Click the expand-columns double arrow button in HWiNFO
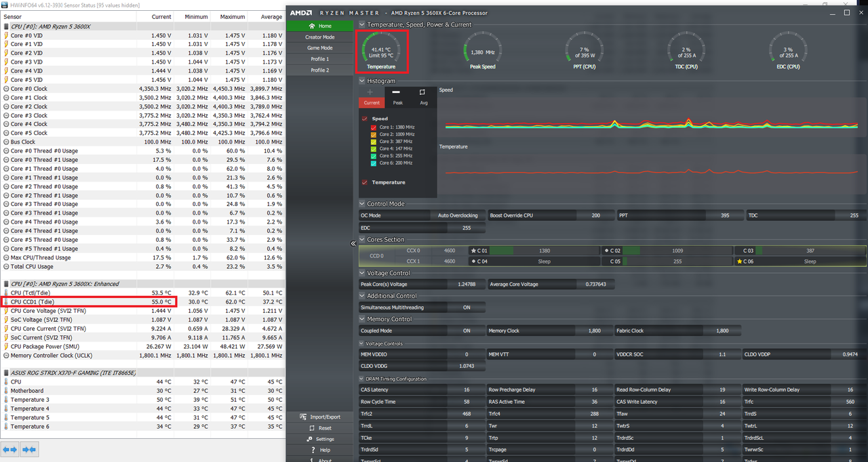Image resolution: width=868 pixels, height=462 pixels. point(10,449)
